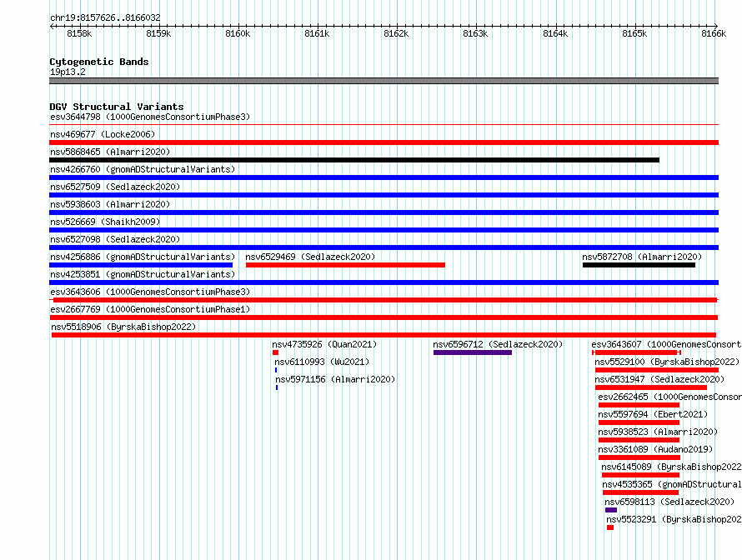The image size is (742, 560).
Task: Click the 8162k ruler tick label
Action: coord(396,33)
